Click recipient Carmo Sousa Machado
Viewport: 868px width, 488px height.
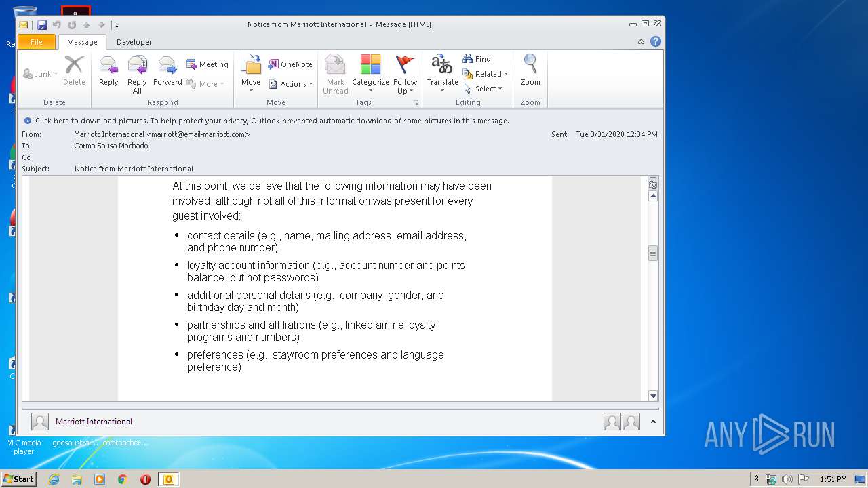click(x=111, y=146)
